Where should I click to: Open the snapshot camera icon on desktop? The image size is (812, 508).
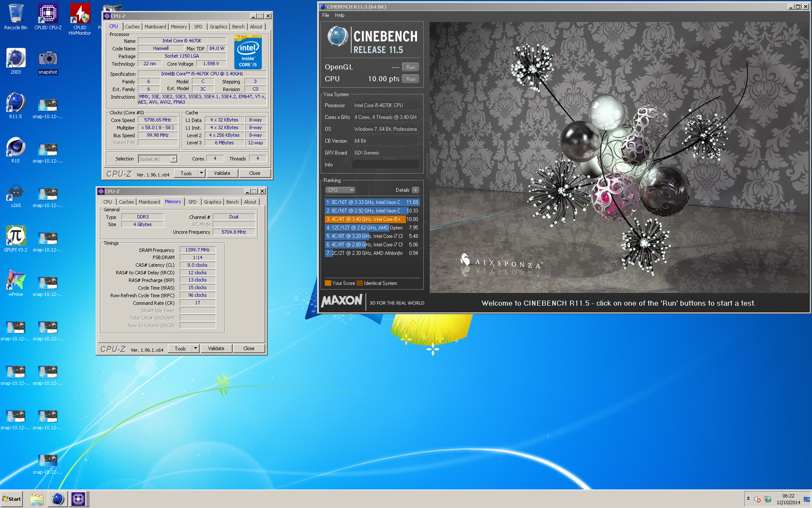pyautogui.click(x=48, y=61)
